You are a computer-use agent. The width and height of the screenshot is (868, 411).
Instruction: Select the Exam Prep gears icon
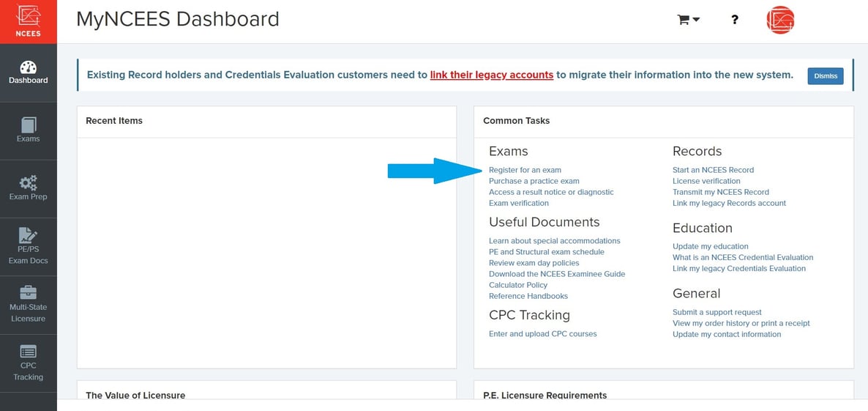28,183
